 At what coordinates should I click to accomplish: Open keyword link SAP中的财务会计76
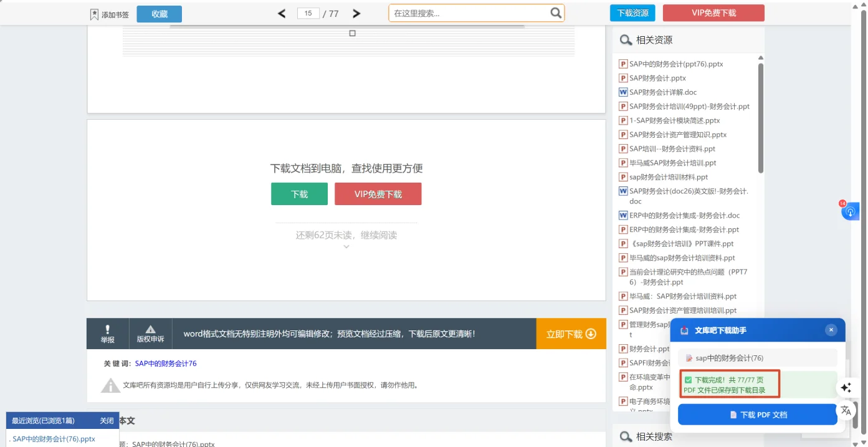[x=166, y=363]
